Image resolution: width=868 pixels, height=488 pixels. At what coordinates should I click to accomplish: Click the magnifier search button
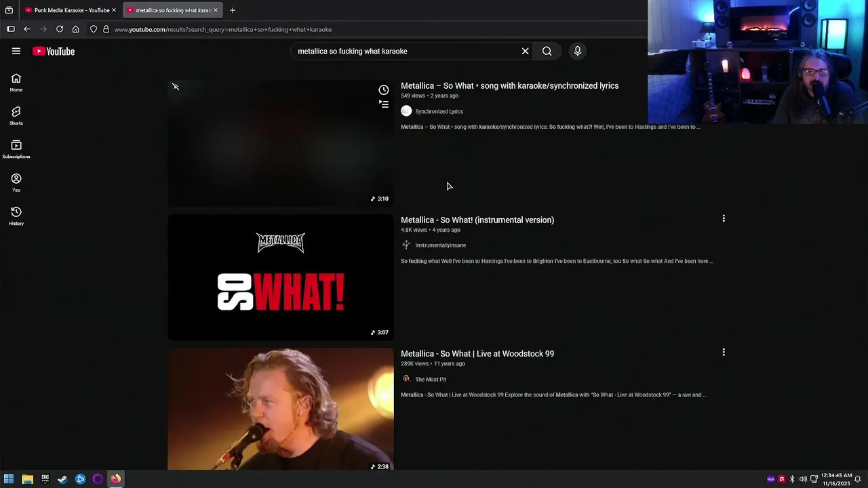(547, 51)
